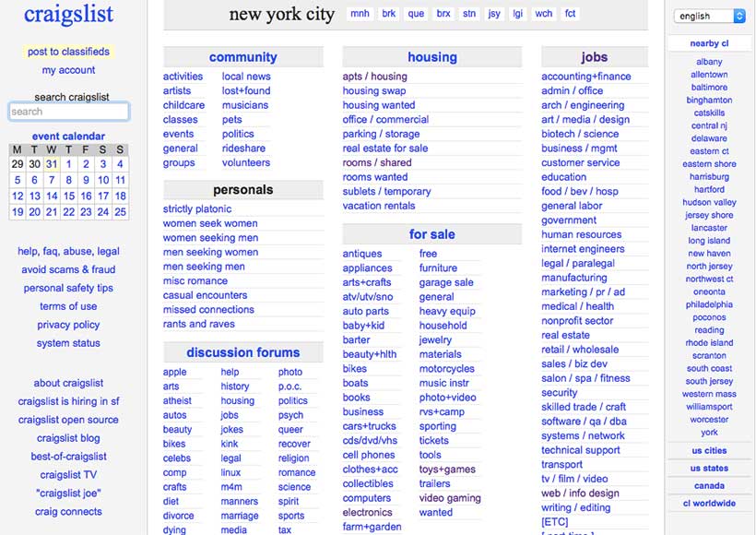Open the science discussion forum
Screen dimensions: 756x535
click(x=294, y=487)
